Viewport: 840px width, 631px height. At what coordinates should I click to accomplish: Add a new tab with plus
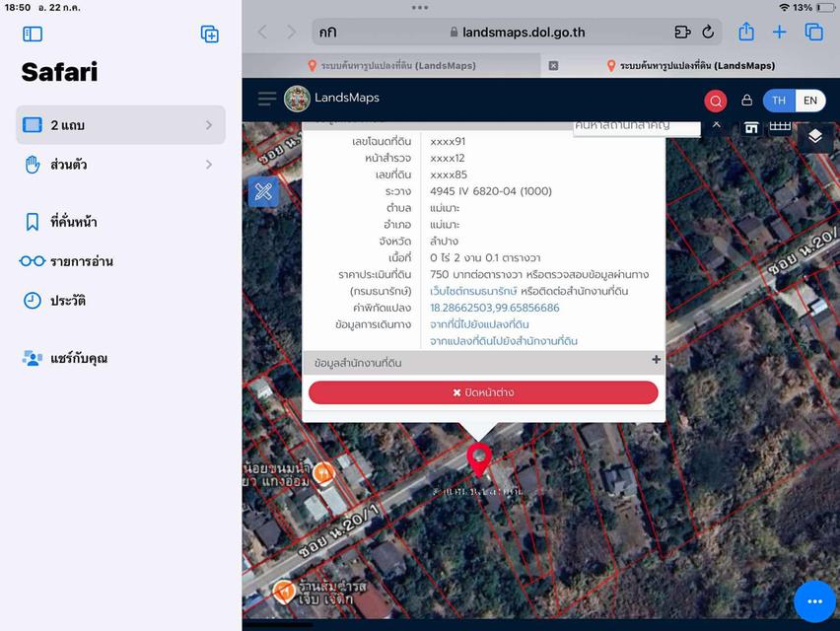pos(780,33)
